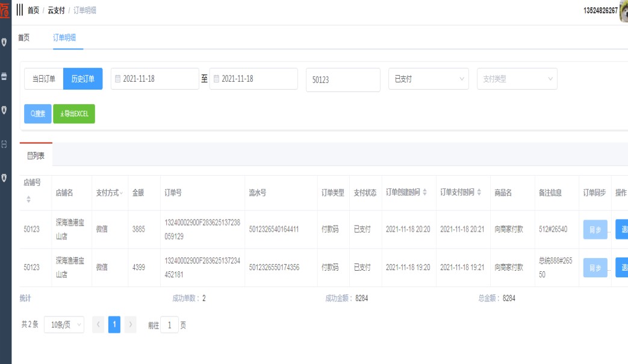
Task: Click the 云支付 breadcrumb link
Action: (x=56, y=11)
